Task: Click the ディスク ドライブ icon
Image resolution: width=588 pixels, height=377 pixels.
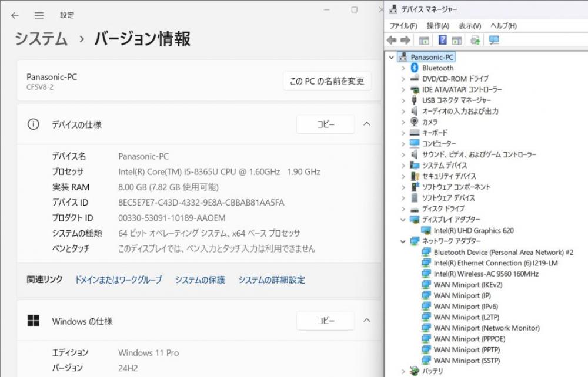Action: [415, 209]
